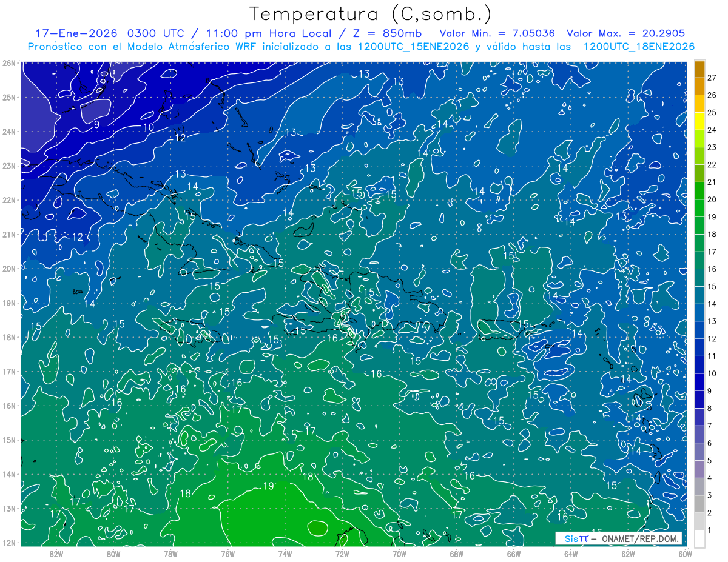Click the '25N' latitude axis label
Screen dimensions: 728x562
tap(9, 97)
